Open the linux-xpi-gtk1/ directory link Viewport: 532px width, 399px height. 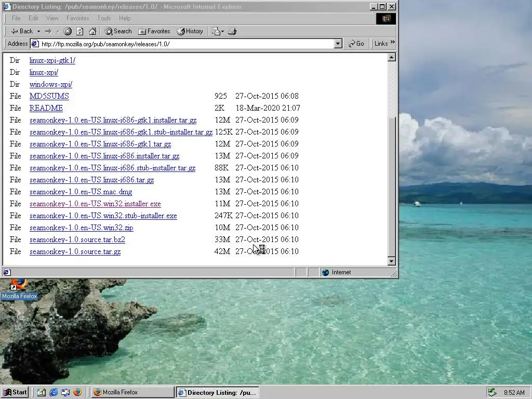tap(52, 60)
